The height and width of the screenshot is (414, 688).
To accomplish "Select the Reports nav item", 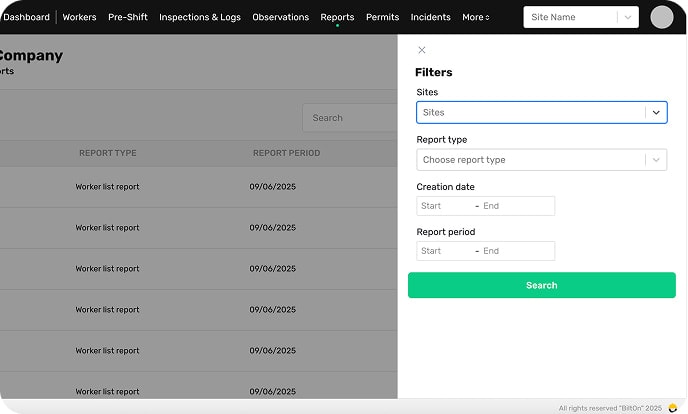I will [337, 17].
